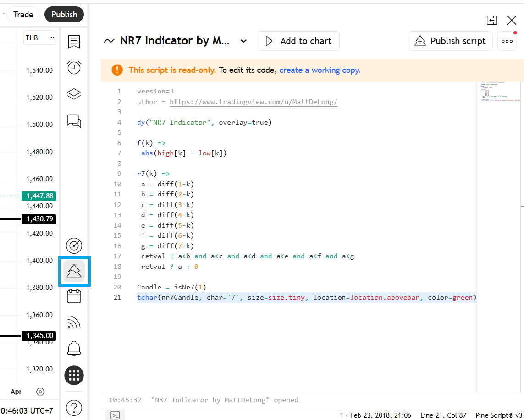Viewport: 524px width, 420px height.
Task: Open the Notifications bell icon
Action: (74, 349)
